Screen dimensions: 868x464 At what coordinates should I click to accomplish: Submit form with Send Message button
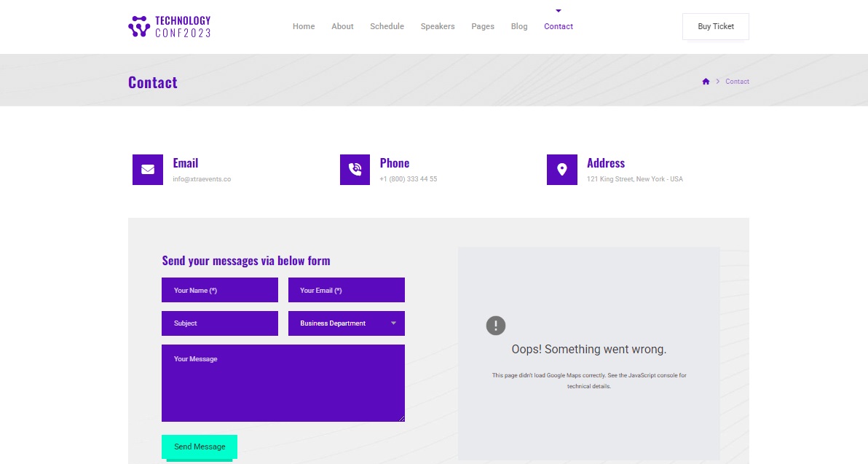coord(200,447)
